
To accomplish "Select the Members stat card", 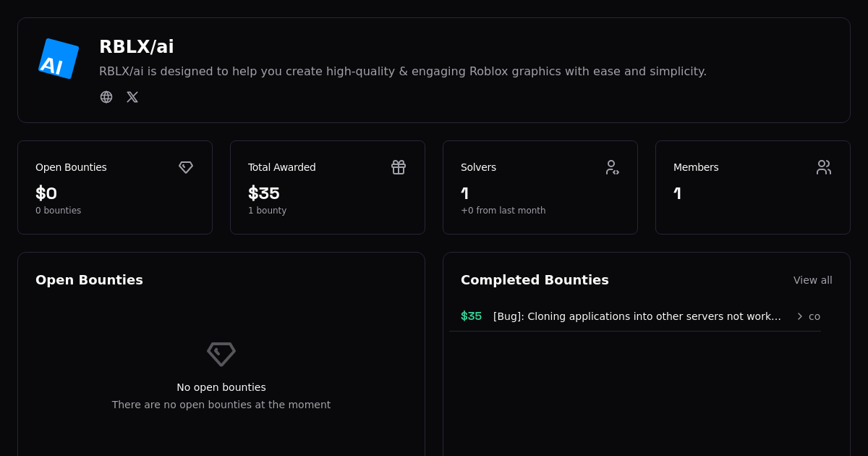I will click(x=753, y=187).
